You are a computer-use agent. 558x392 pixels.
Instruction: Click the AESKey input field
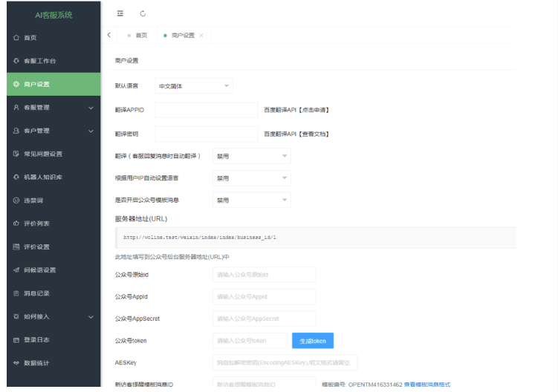click(x=285, y=363)
